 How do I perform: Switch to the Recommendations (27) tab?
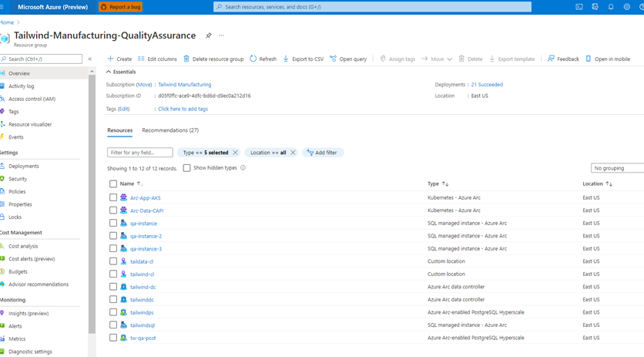(170, 130)
